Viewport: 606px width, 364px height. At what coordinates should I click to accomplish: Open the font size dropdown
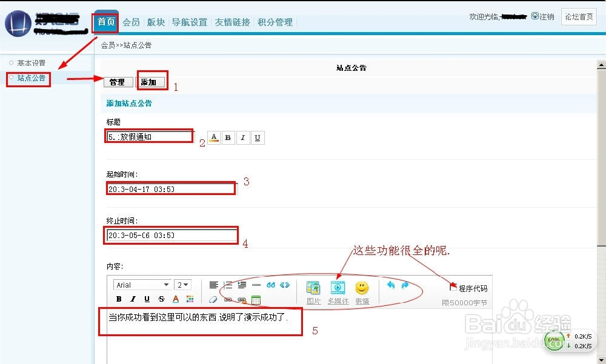[182, 285]
